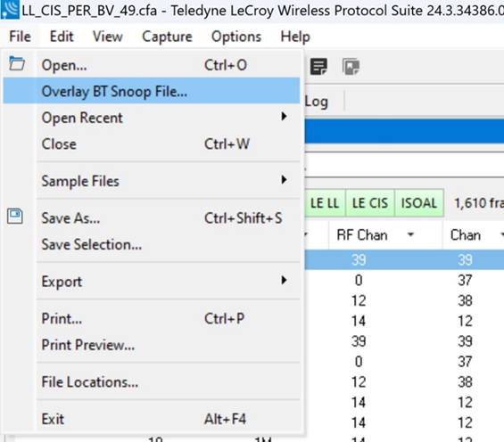Screen dimensions: 504x442
Task: Click the Teledyne LeCroy app icon in title bar
Action: pyautogui.click(x=10, y=9)
